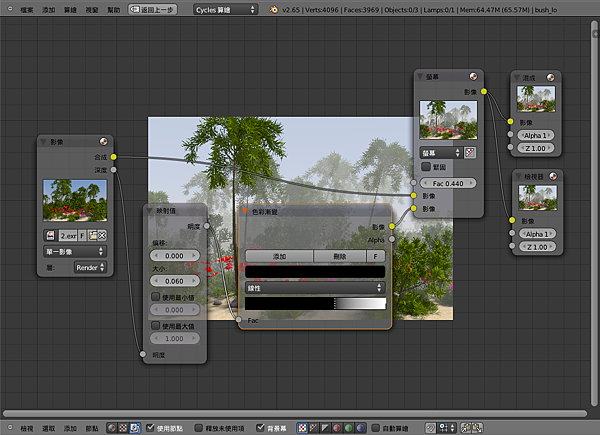Screen dimensions: 600x435
Task: Select the material node tree type icon
Action: (111, 428)
